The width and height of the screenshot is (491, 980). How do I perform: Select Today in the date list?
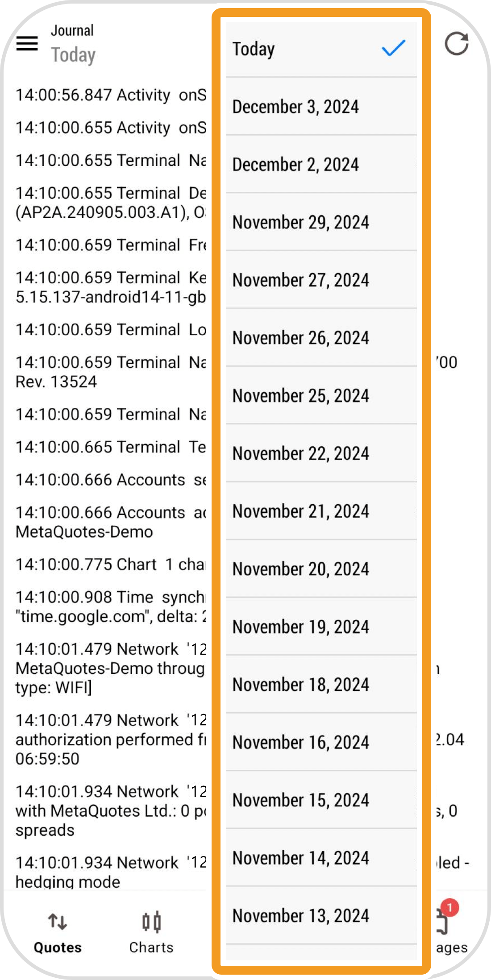[254, 49]
